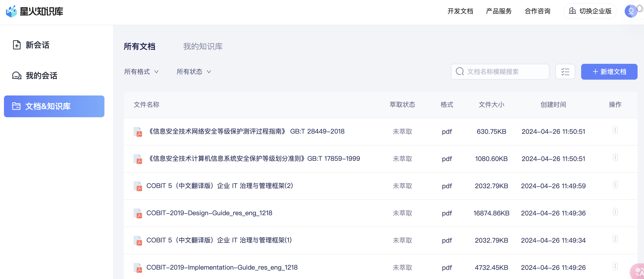Image resolution: width=644 pixels, height=279 pixels.
Task: Click the 新增文档 button
Action: click(x=609, y=72)
